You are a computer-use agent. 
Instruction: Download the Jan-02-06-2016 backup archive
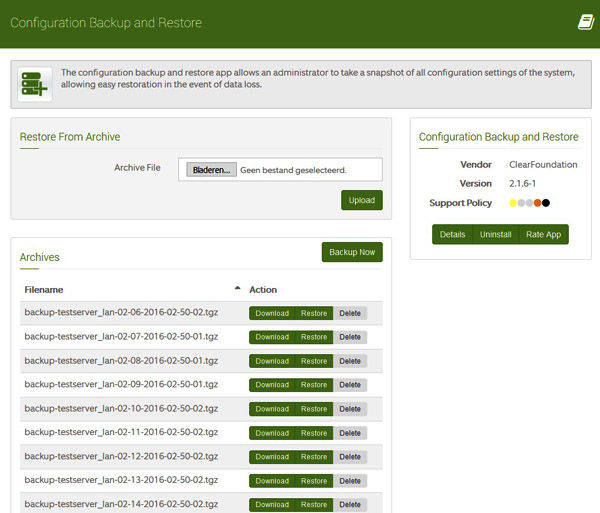click(x=271, y=313)
